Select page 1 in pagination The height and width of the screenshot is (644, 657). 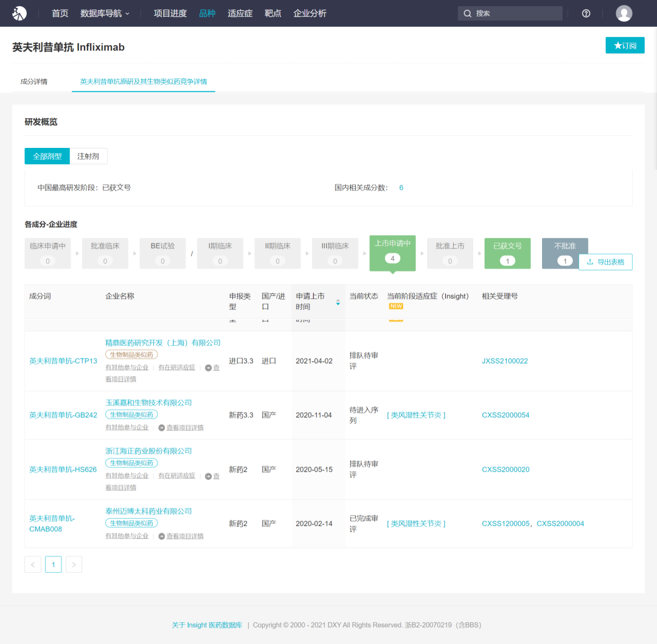tap(53, 564)
